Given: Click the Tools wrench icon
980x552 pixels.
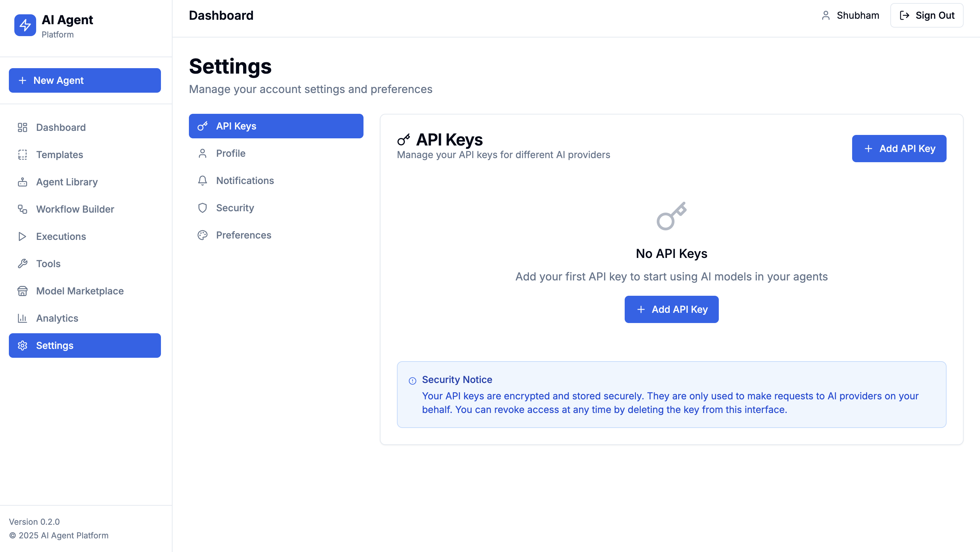Looking at the screenshot, I should pos(23,263).
